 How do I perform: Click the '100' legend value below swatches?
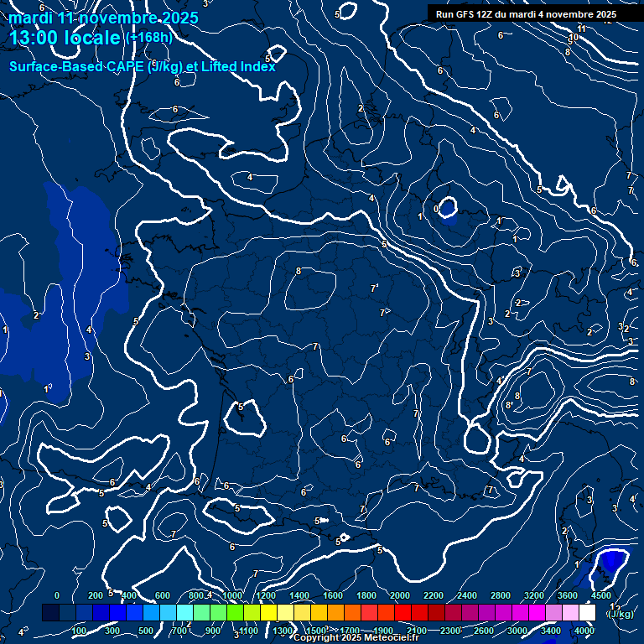(79, 631)
